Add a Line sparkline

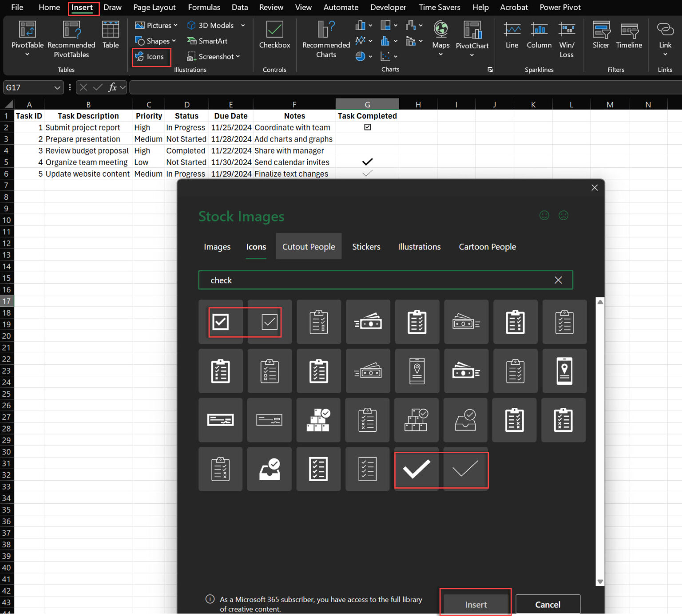click(511, 36)
